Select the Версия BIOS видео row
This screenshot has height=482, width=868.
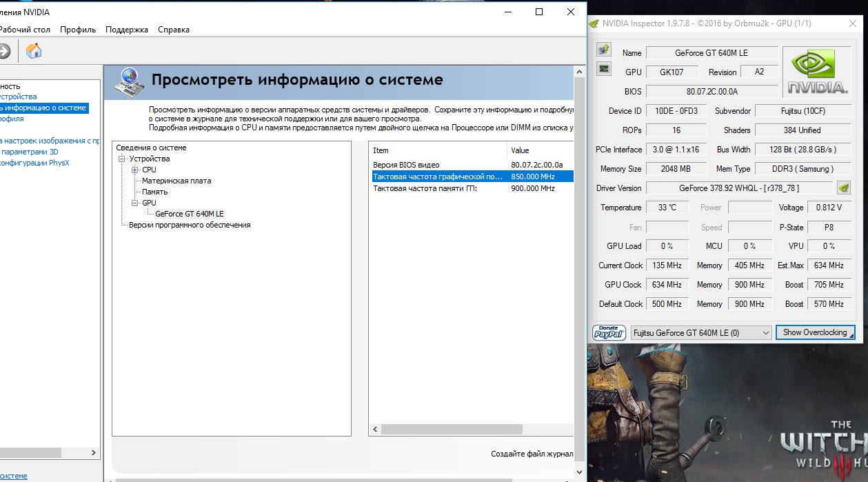tap(472, 165)
